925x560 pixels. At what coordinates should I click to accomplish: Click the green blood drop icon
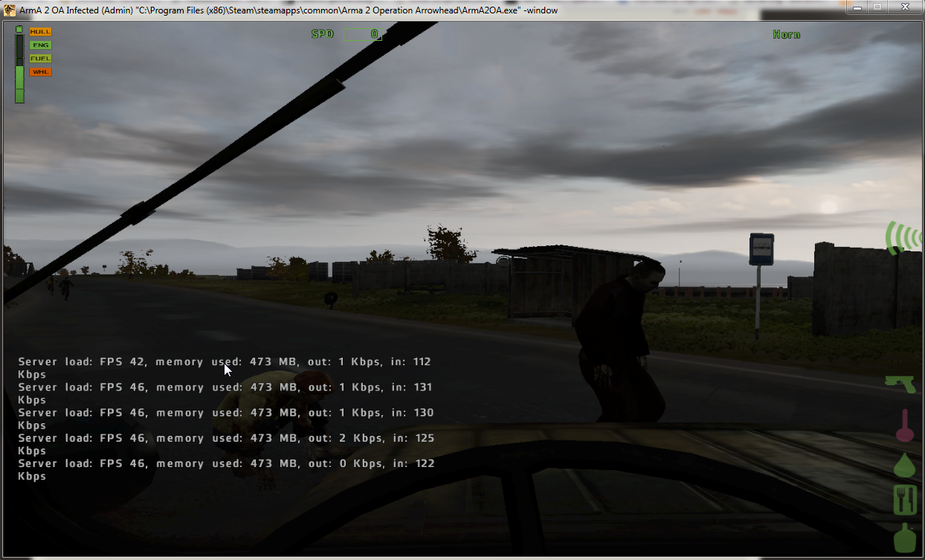pyautogui.click(x=904, y=466)
